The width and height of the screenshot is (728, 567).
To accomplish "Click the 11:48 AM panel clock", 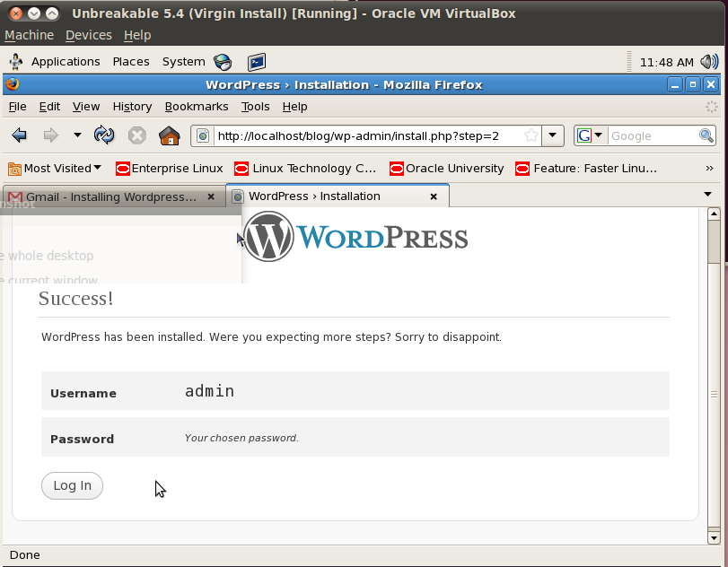I will [666, 62].
